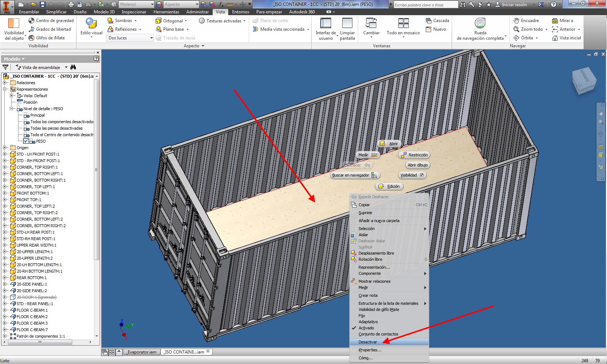Switch to _Evaporator.iam document tab
The width and height of the screenshot is (607, 364).
(142, 352)
